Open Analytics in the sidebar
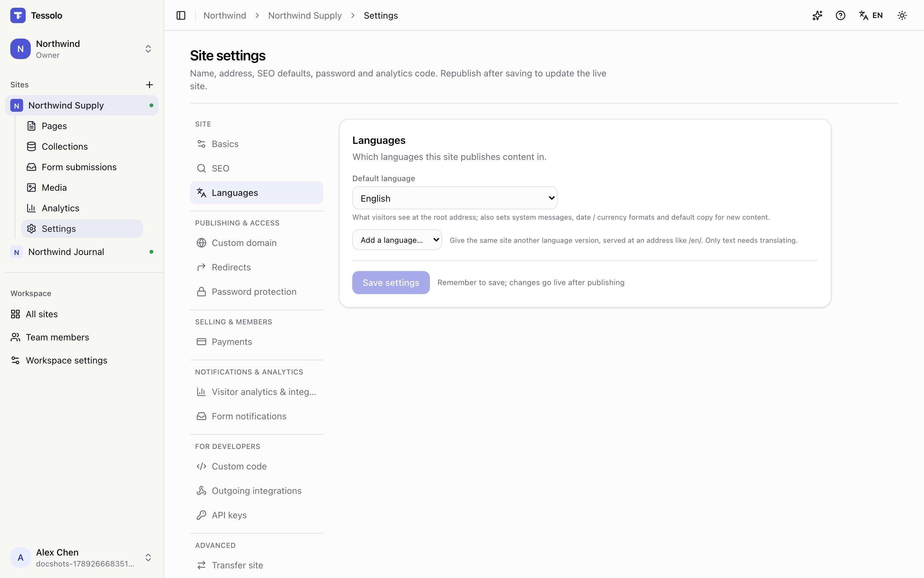924x578 pixels. [82, 208]
